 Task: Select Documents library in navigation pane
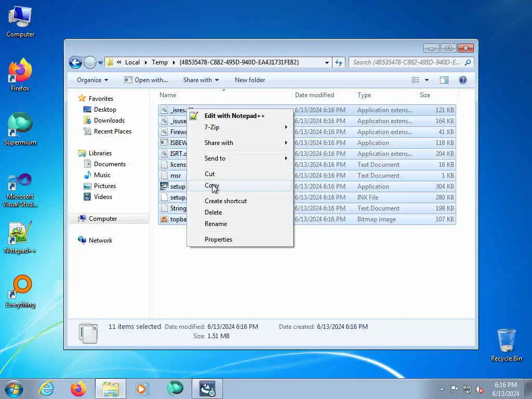[110, 164]
